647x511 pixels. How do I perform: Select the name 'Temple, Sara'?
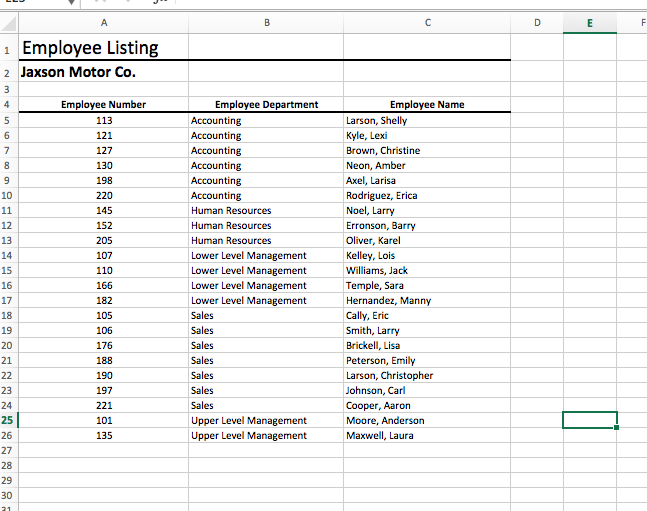click(x=375, y=285)
